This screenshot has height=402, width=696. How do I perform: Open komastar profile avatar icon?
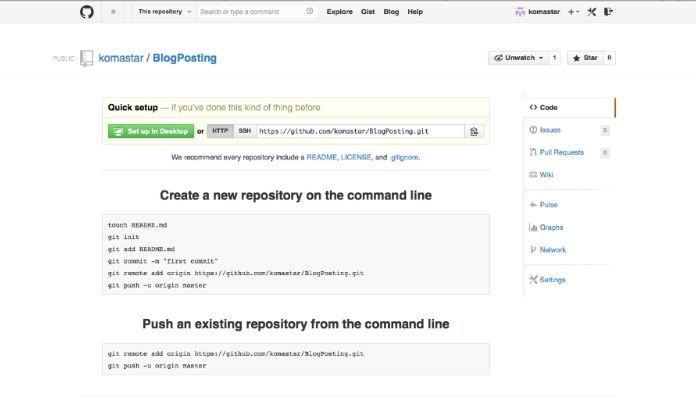(x=520, y=12)
